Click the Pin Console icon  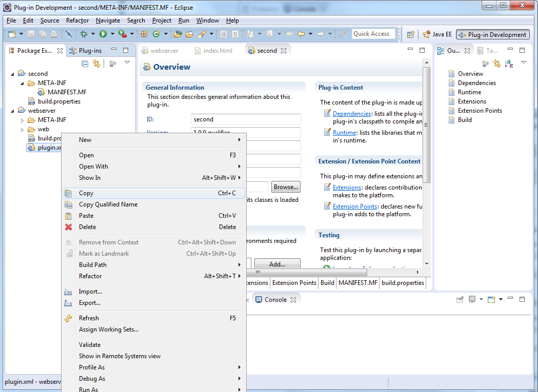460,299
